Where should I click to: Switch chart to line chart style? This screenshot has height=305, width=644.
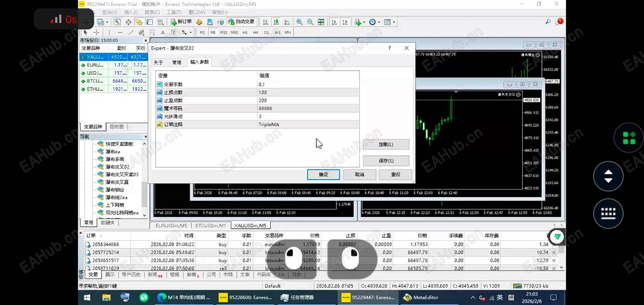click(x=287, y=22)
